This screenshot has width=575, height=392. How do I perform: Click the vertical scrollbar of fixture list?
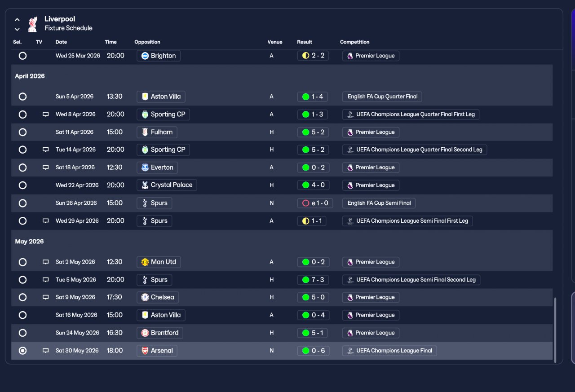(555, 330)
